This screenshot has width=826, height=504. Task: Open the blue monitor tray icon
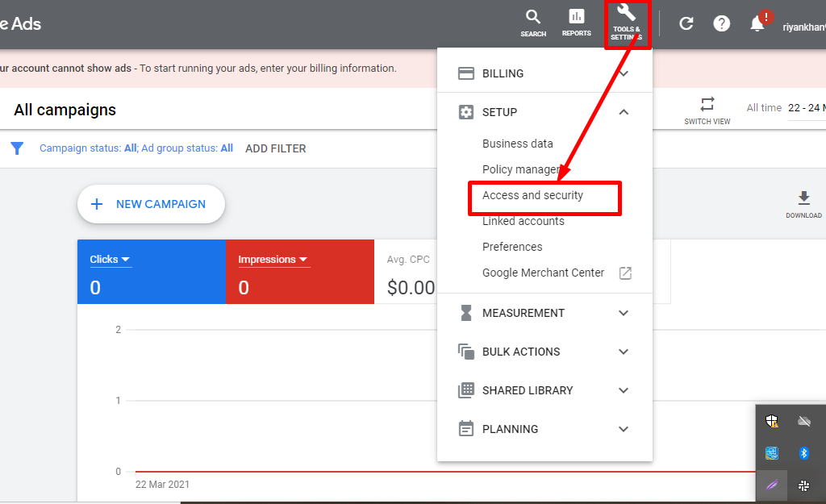click(x=772, y=453)
